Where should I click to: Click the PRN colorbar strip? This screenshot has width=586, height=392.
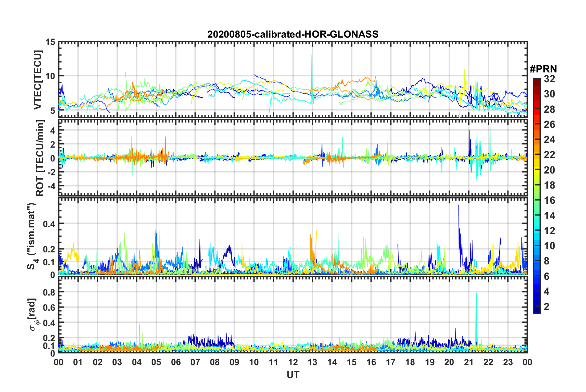(x=537, y=196)
